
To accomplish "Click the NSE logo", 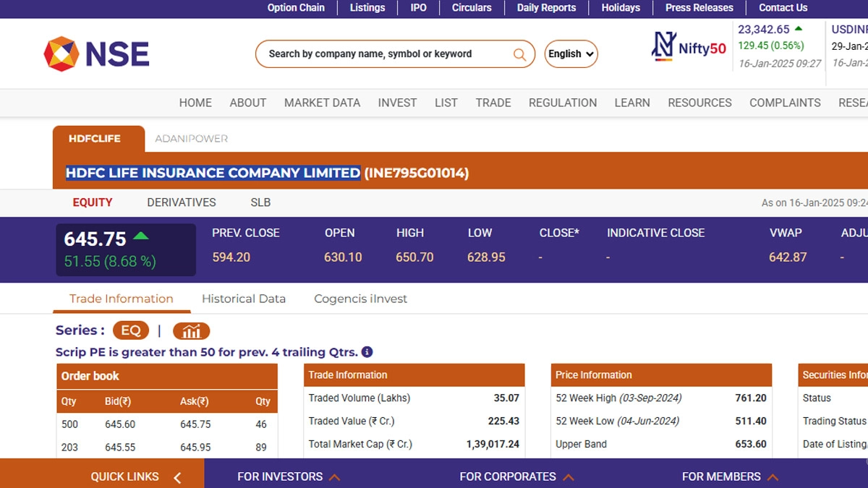I will [96, 54].
